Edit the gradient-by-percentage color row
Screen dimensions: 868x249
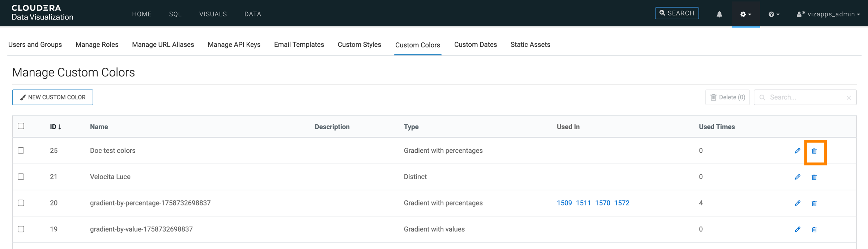coord(797,203)
